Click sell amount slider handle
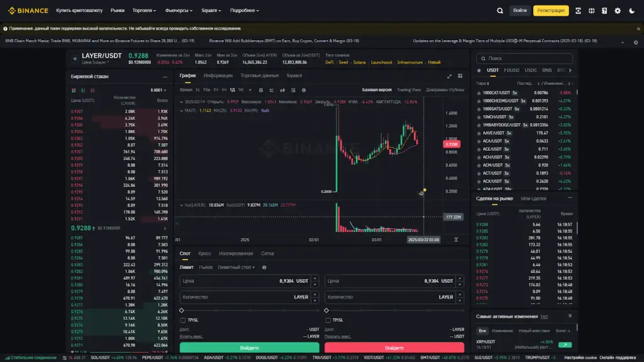 [326, 310]
